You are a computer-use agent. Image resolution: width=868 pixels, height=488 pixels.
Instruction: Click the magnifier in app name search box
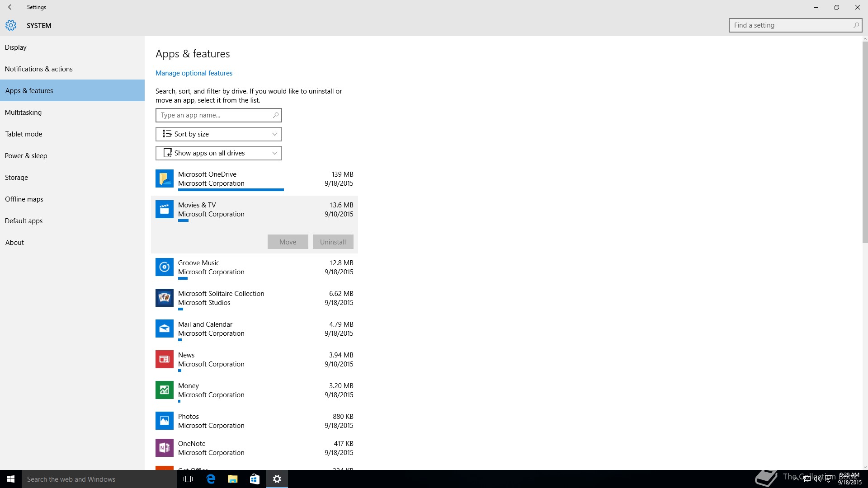click(275, 115)
